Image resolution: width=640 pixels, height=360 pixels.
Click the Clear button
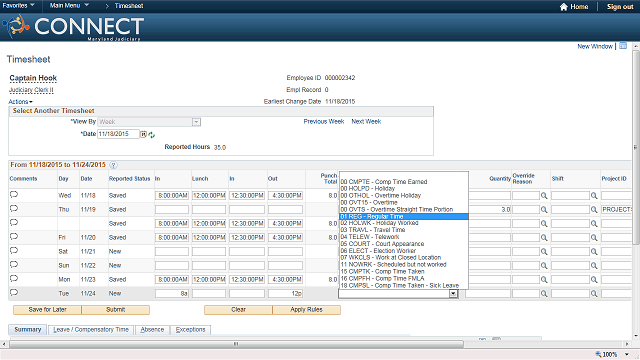point(238,310)
